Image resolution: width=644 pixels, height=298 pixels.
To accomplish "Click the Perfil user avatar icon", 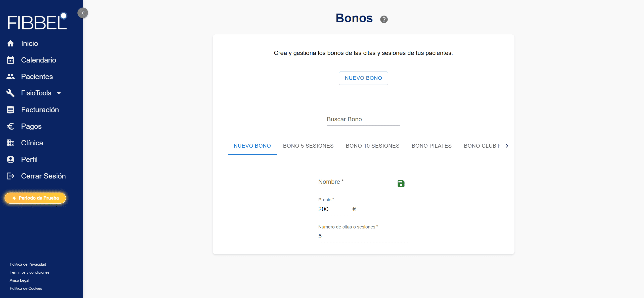I will [x=11, y=159].
